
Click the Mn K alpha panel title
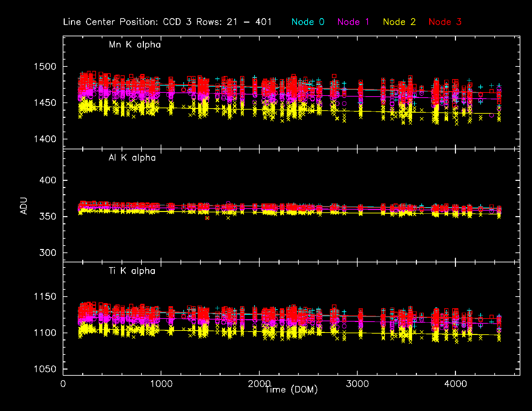[x=135, y=45]
